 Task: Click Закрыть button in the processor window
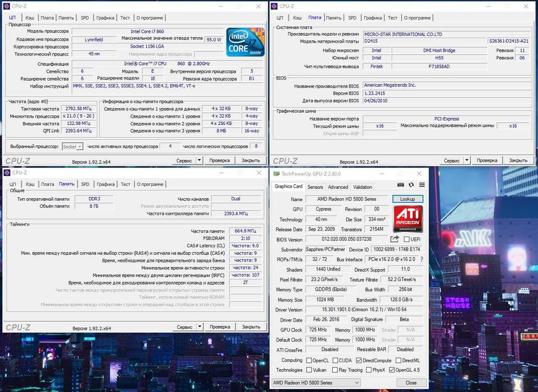[x=251, y=160]
